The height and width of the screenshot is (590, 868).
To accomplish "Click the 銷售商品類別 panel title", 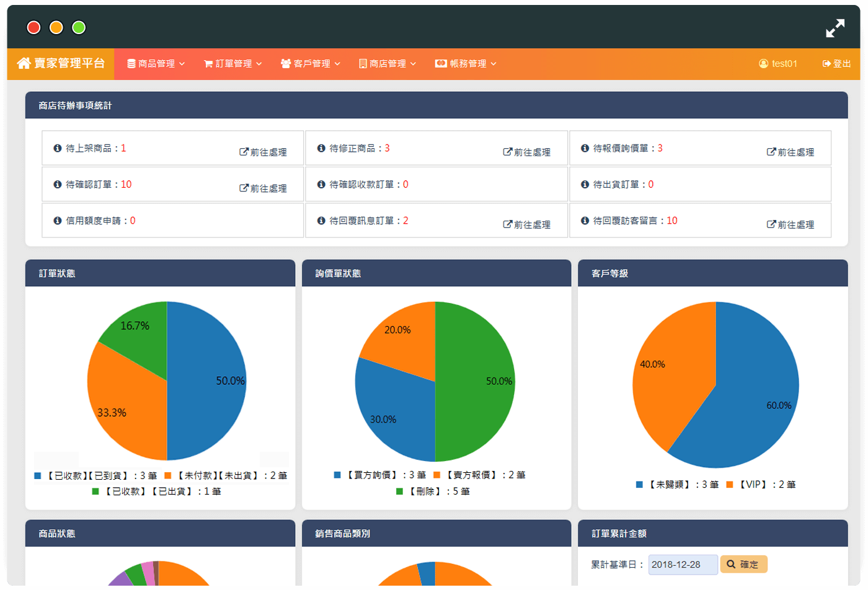I will pos(343,534).
